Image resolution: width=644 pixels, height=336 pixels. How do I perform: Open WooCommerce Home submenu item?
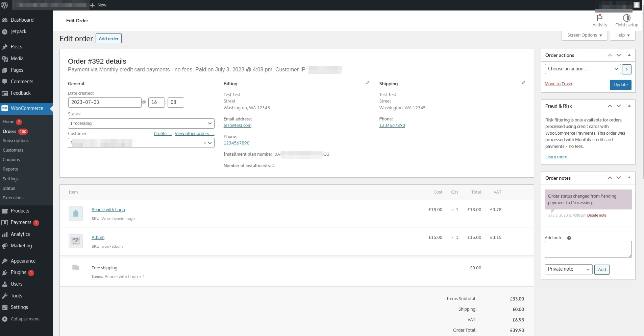tap(8, 122)
